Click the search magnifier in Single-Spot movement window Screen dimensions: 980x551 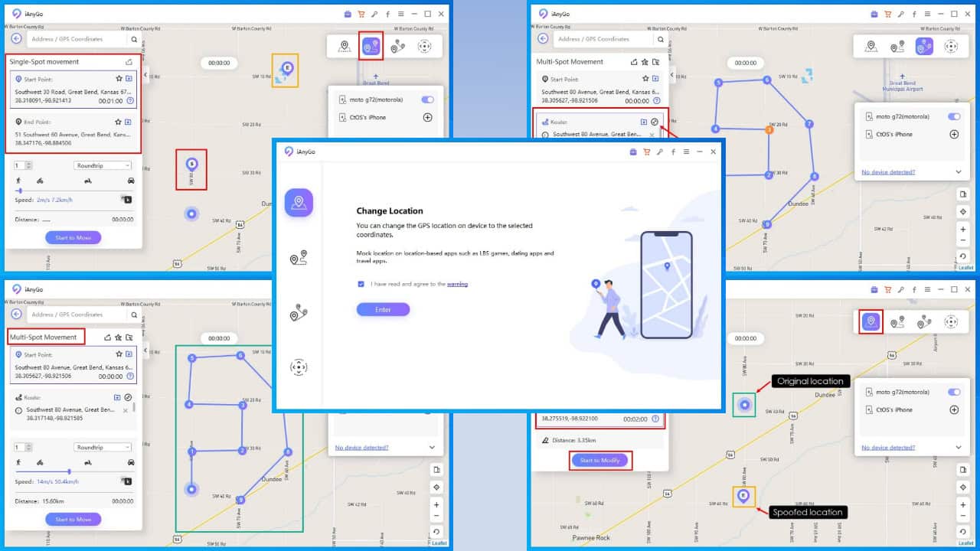(x=134, y=39)
